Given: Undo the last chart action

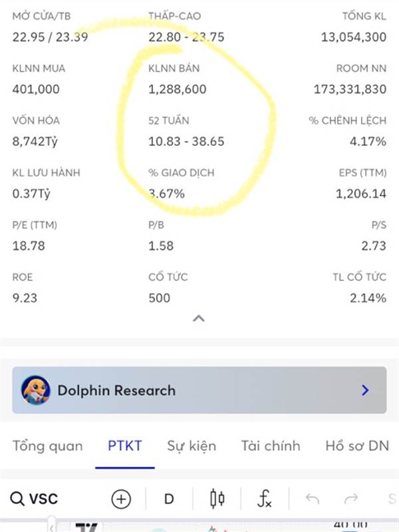Looking at the screenshot, I should coord(312,498).
